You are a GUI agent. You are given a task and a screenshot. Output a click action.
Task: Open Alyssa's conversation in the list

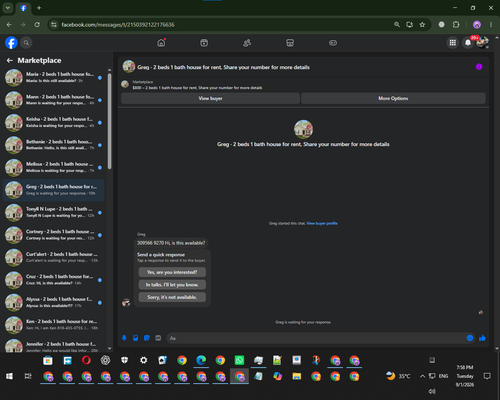53,302
